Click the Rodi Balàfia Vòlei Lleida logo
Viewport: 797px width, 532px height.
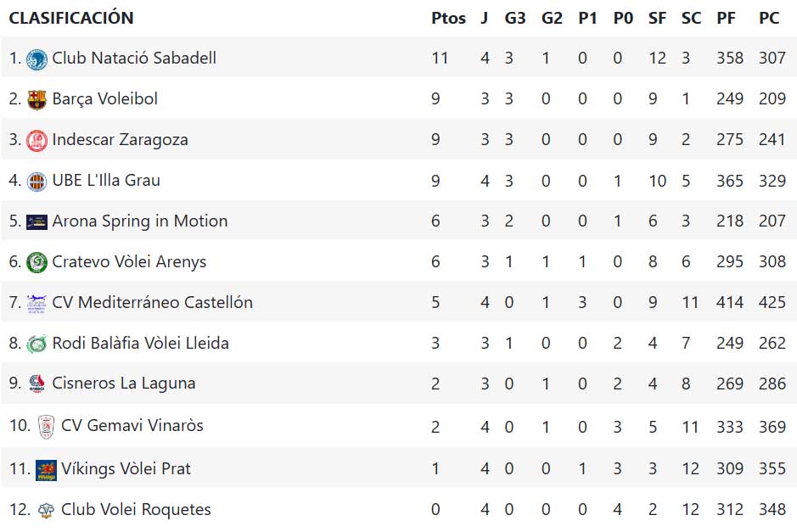(x=36, y=344)
